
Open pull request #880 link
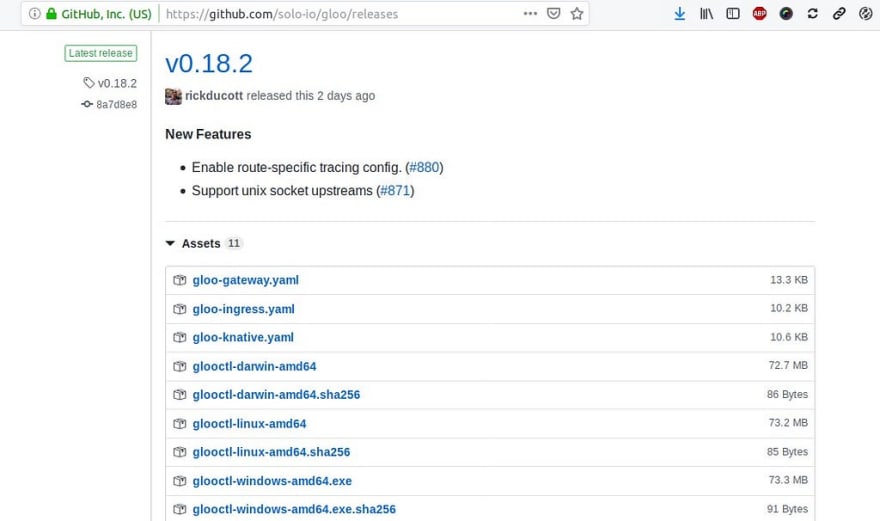424,167
